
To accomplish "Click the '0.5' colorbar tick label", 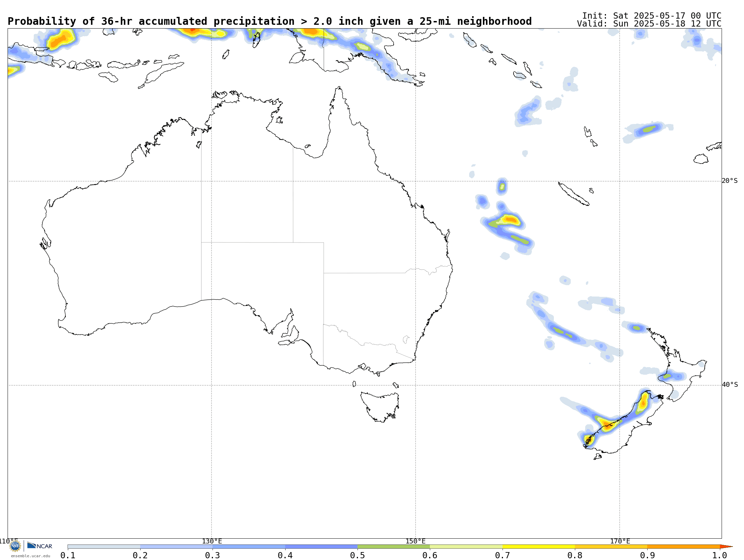I will [358, 555].
